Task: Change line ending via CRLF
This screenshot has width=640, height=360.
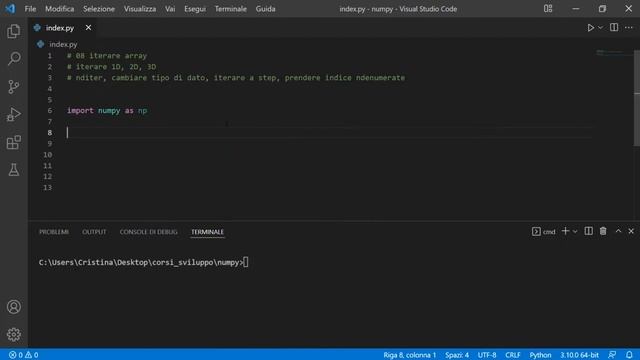Action: click(513, 355)
